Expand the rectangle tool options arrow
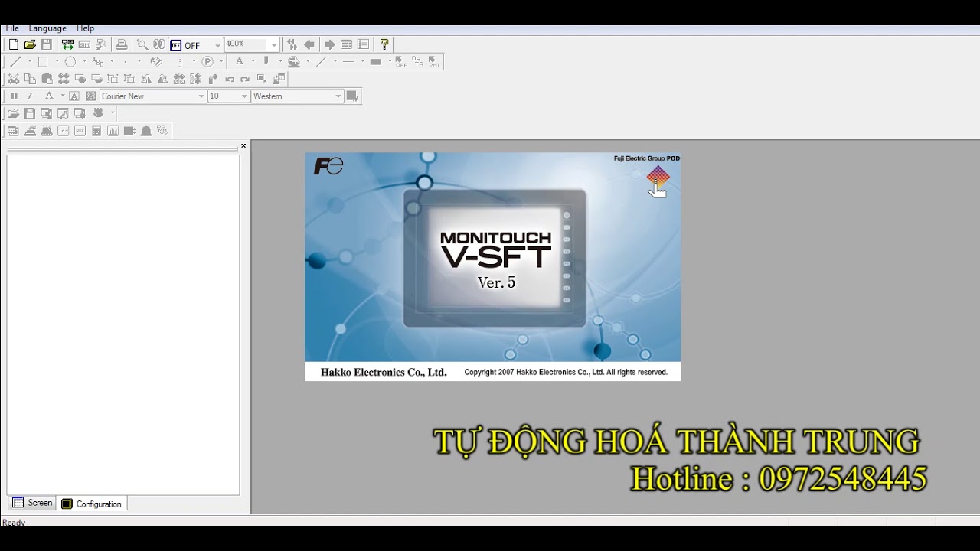 pyautogui.click(x=57, y=61)
